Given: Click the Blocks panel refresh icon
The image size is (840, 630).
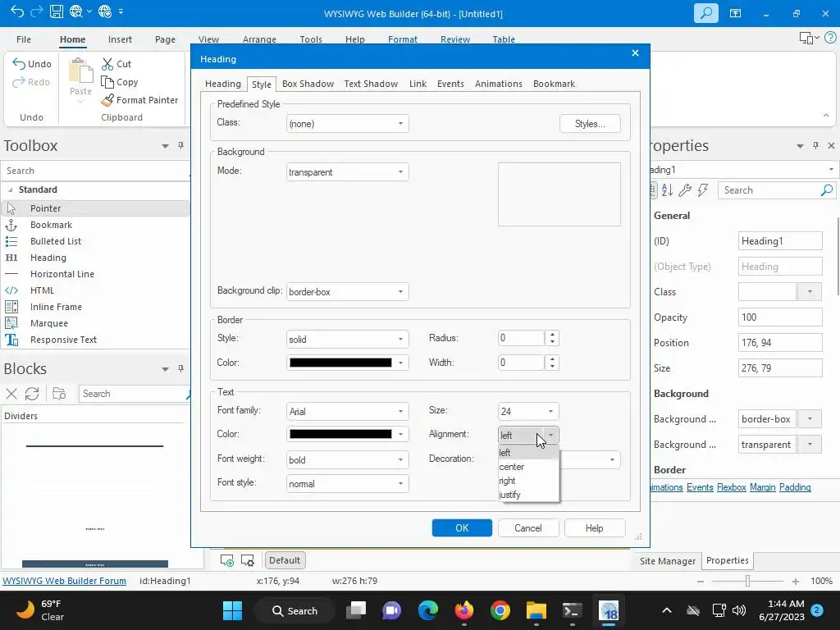Looking at the screenshot, I should coord(32,394).
